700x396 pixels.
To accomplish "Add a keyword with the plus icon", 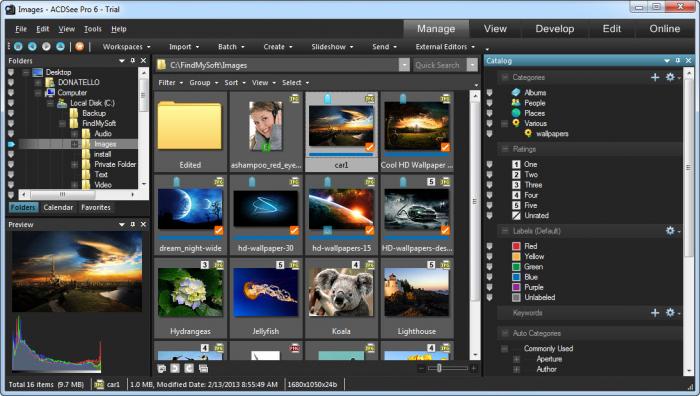I will click(655, 313).
